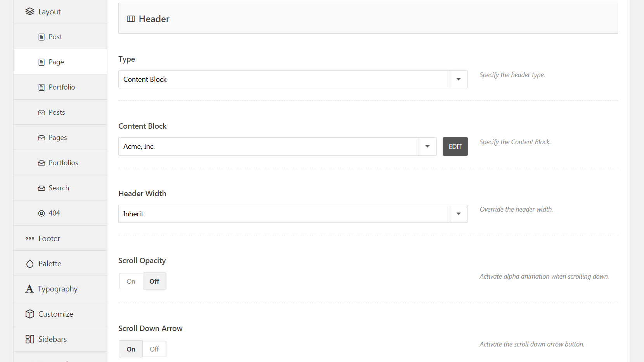Turn Scroll Opacity On
644x362 pixels.
131,281
